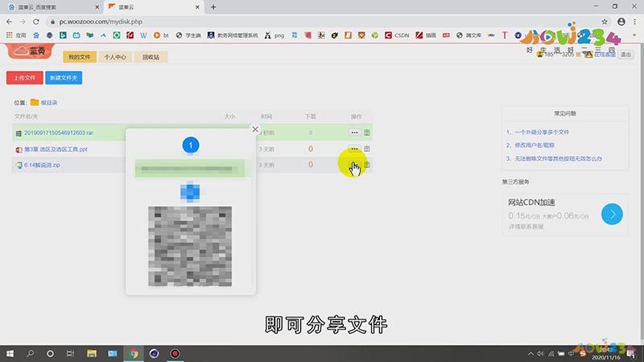
Task: Open the Bilibili bookmark icon
Action: pyautogui.click(x=76, y=35)
